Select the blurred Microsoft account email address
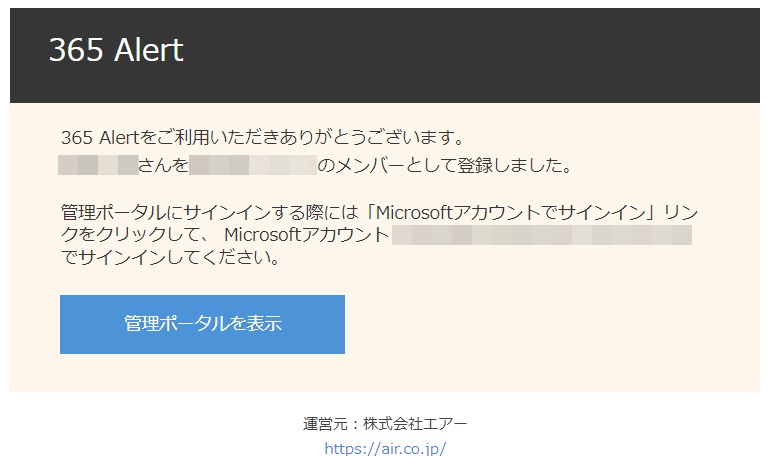 click(x=541, y=236)
